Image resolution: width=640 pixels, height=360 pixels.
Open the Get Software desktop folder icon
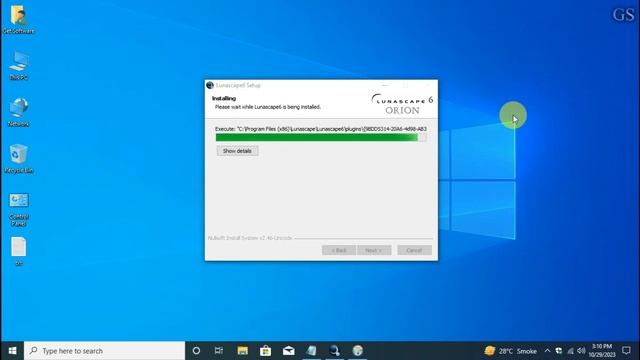tap(18, 20)
